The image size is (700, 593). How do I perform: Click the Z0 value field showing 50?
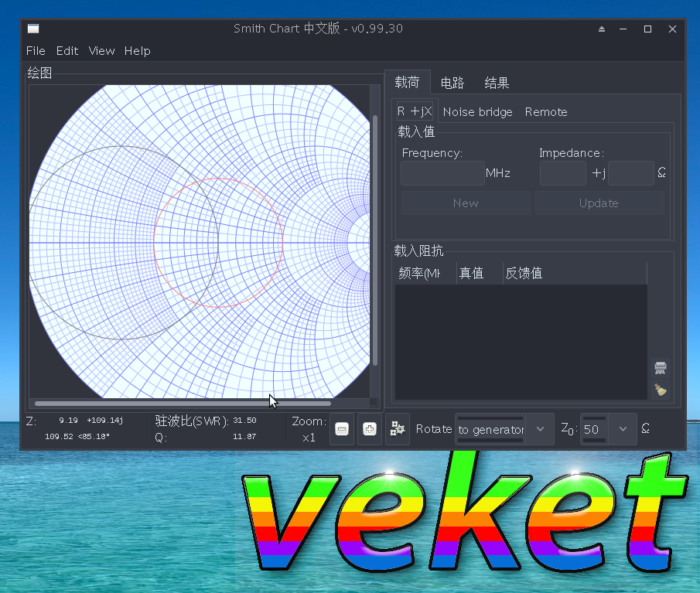click(x=594, y=429)
